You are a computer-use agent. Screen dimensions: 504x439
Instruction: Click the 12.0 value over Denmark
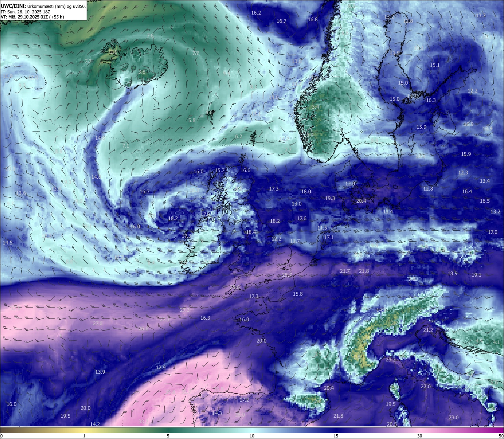350,184
